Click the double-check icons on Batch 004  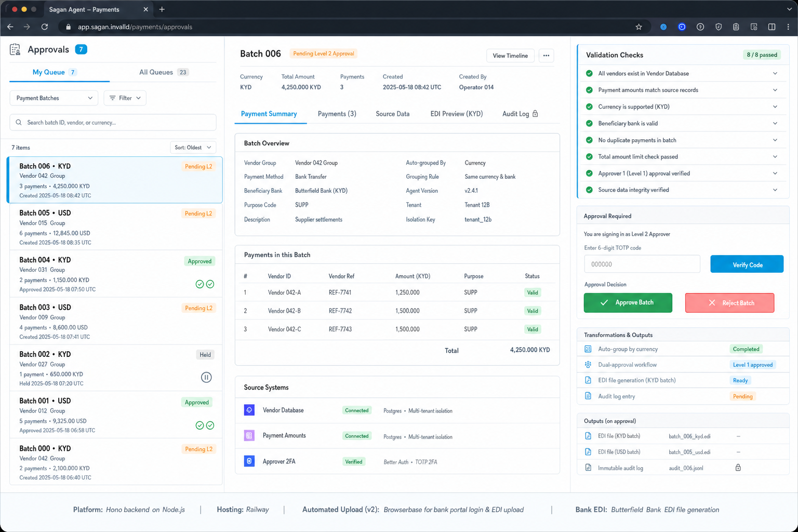pyautogui.click(x=205, y=284)
